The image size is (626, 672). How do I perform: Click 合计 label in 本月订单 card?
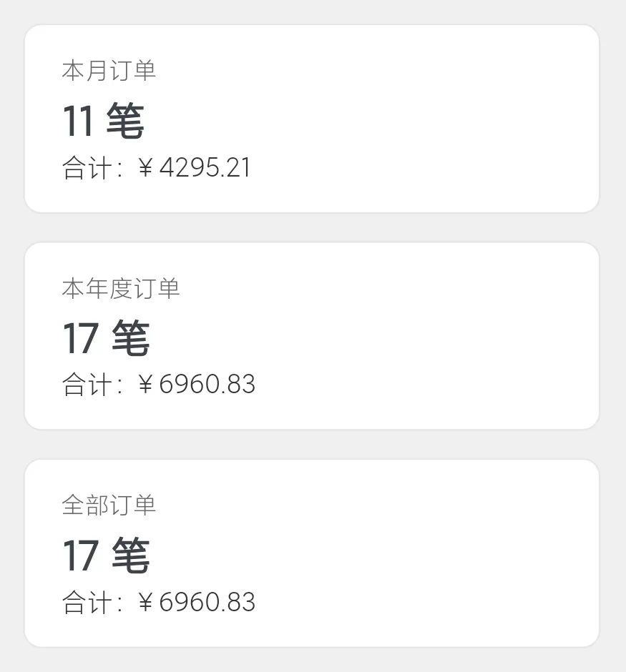click(87, 169)
